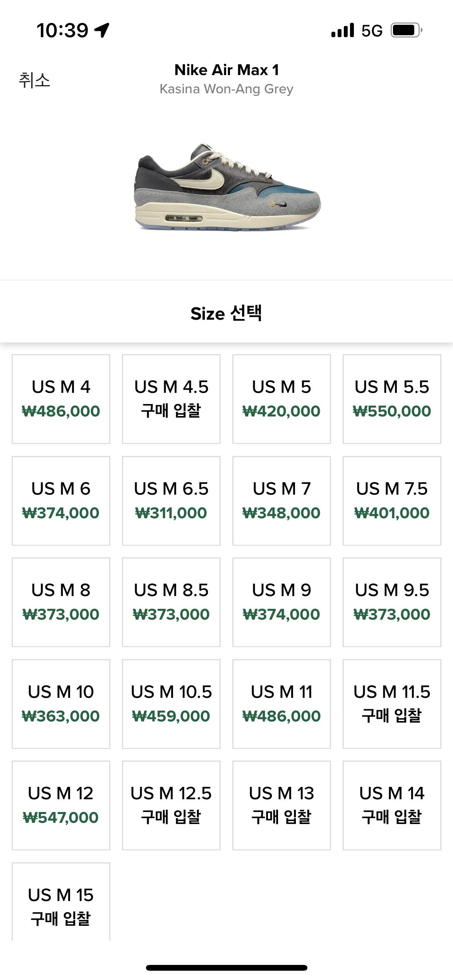Tap the US M 7 size tile
453x980 pixels.
pyautogui.click(x=281, y=500)
